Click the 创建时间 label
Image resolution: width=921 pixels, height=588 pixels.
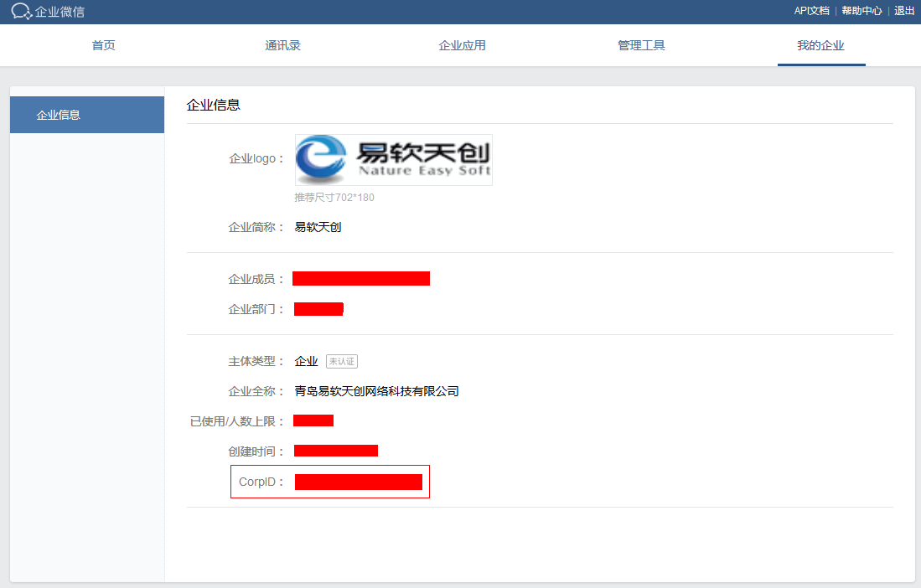(256, 451)
